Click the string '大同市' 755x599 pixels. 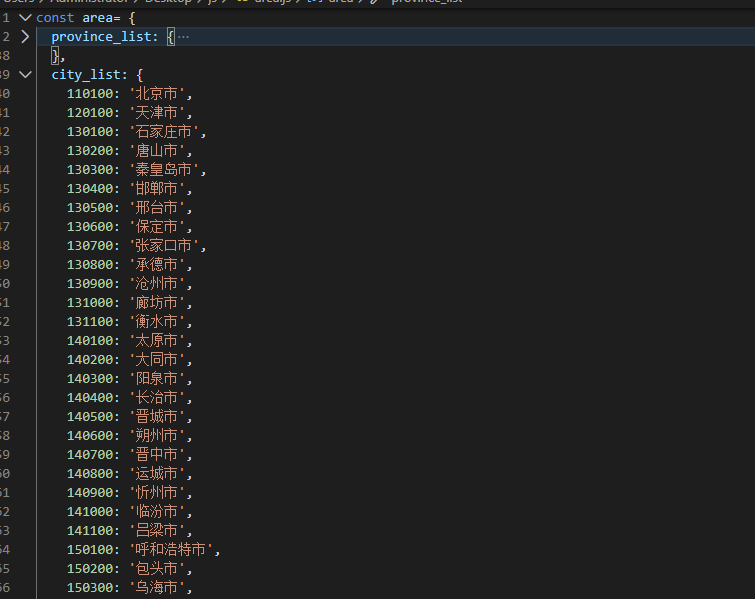[x=157, y=360]
